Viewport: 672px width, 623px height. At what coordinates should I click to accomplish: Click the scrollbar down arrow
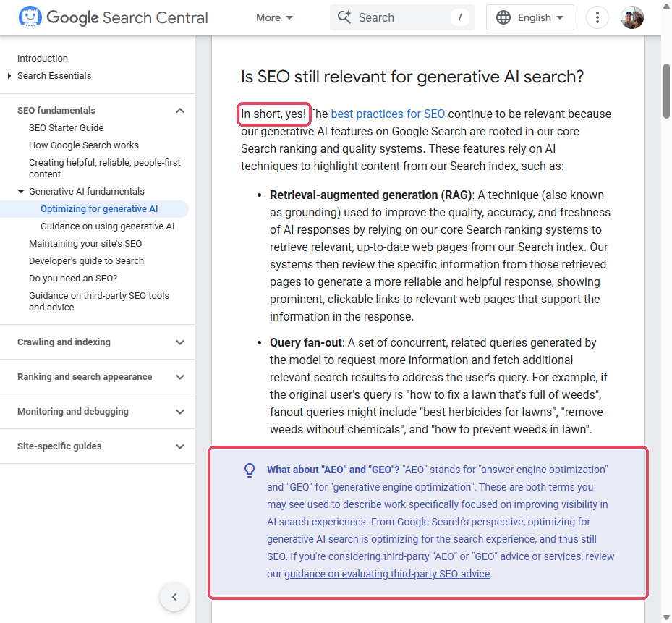tap(666, 618)
